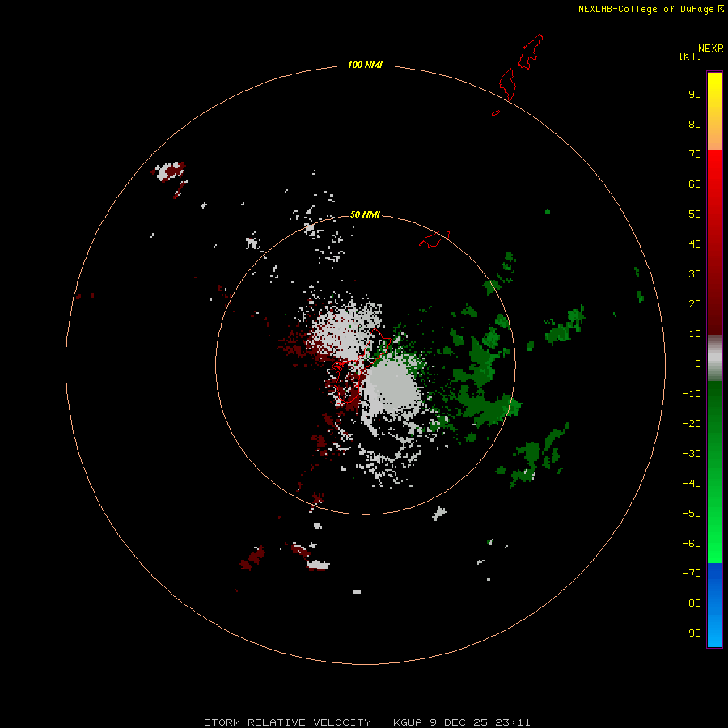The height and width of the screenshot is (728, 728).
Task: Click the -40 value on the velocity scale
Action: click(x=692, y=484)
